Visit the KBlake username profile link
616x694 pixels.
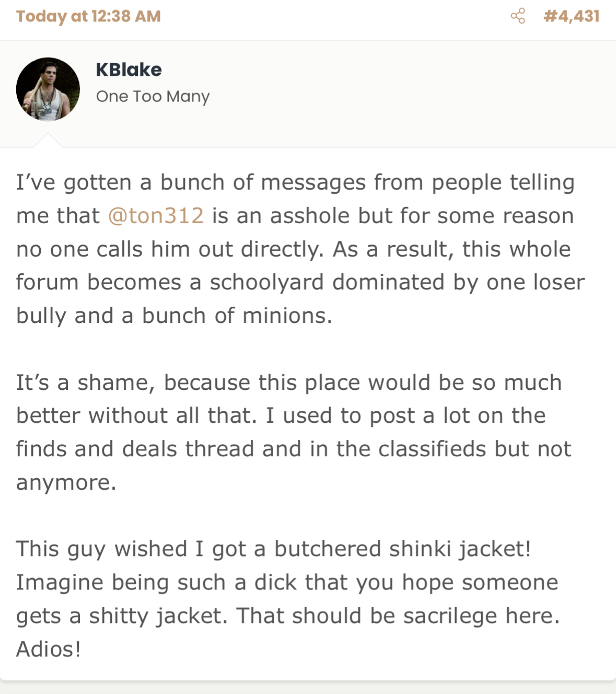129,70
